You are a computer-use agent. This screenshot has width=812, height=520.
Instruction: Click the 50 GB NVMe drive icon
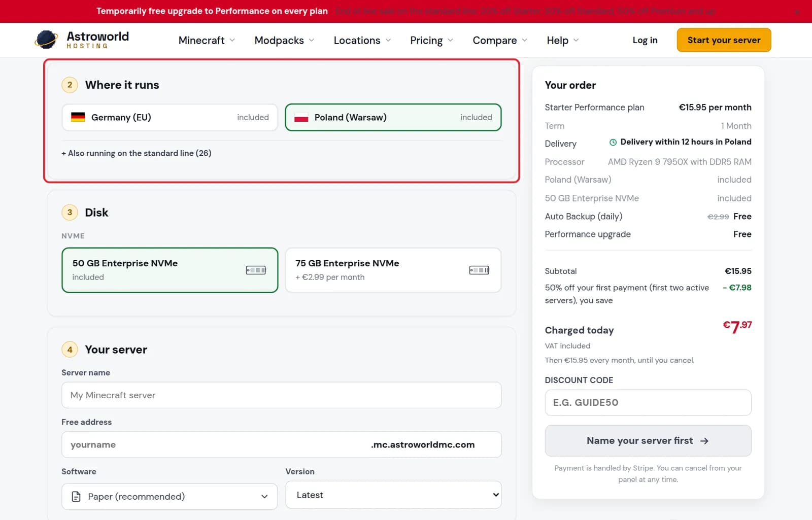pos(256,270)
